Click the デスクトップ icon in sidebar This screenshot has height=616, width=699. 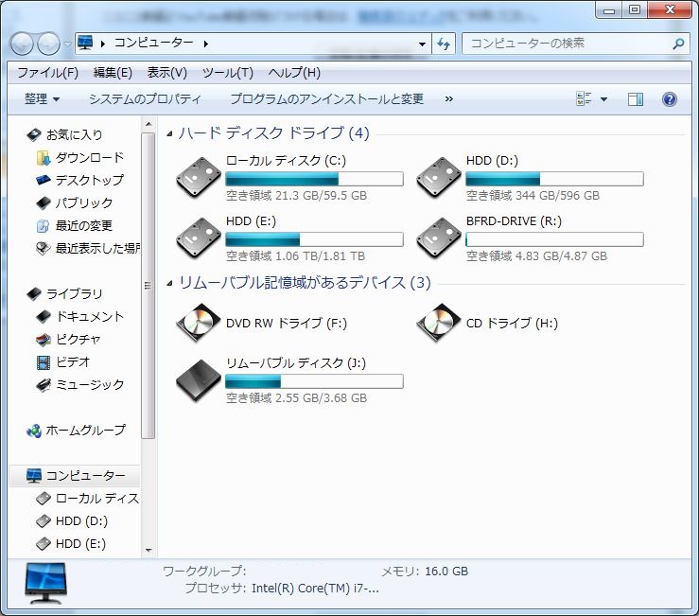pos(44,180)
